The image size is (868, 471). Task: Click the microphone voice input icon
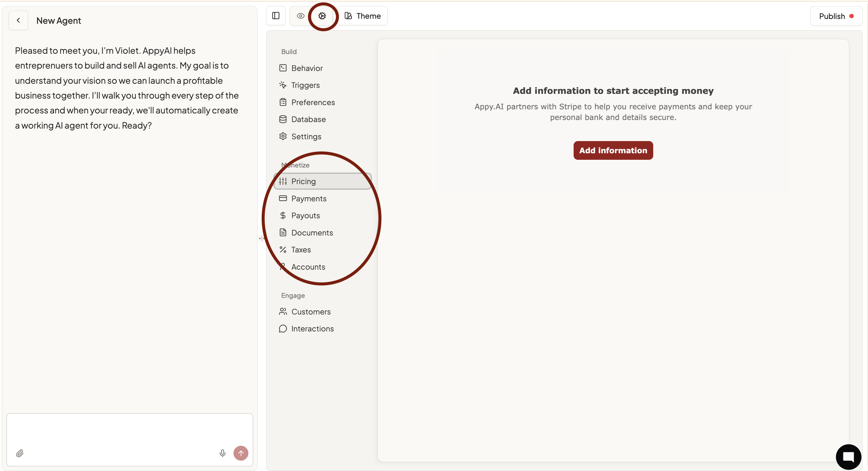click(x=222, y=453)
